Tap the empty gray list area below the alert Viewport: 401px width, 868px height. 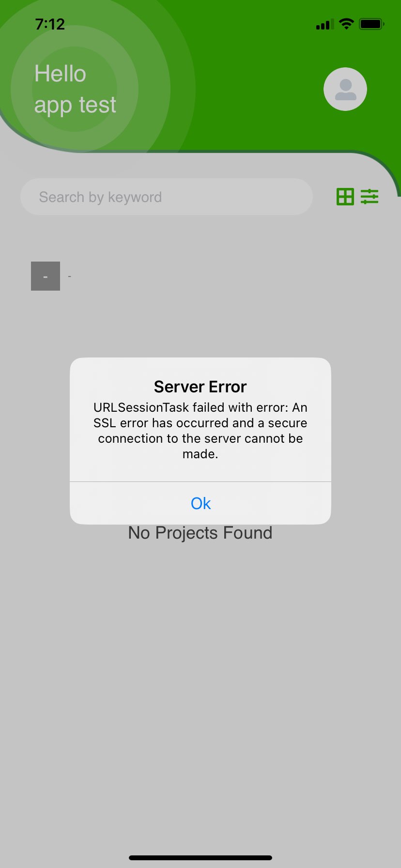tap(200, 693)
